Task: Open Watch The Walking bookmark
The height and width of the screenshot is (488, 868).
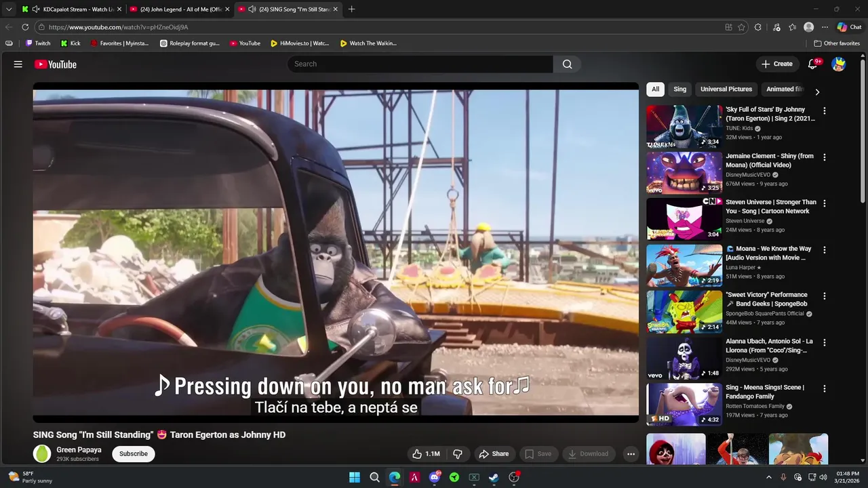Action: coord(368,43)
